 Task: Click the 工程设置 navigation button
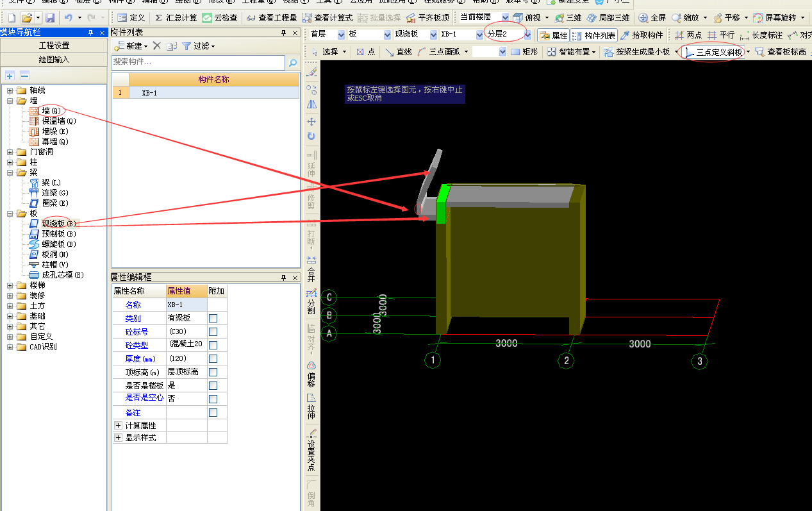[54, 46]
